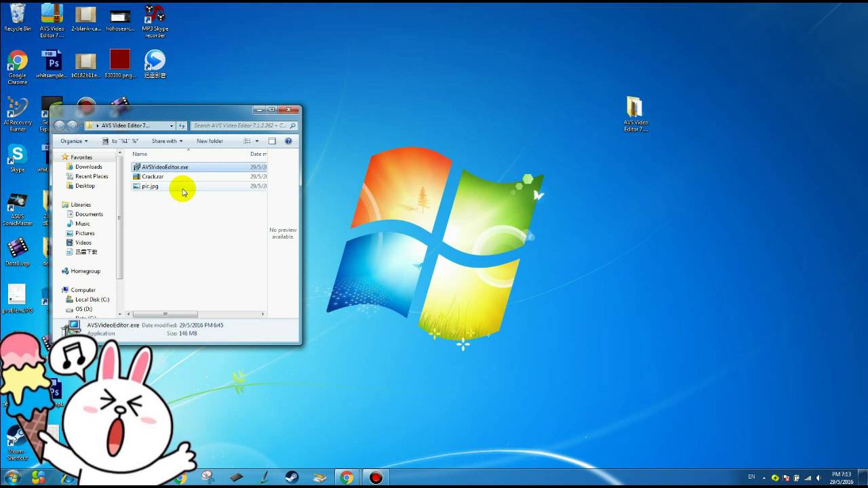Open the 2-blank-ca folder icon
The image size is (868, 488).
click(x=85, y=20)
